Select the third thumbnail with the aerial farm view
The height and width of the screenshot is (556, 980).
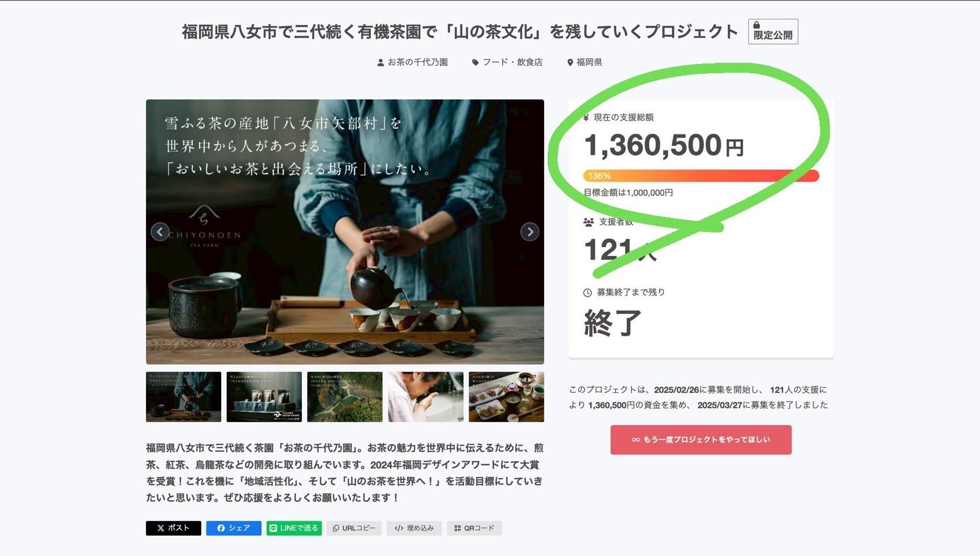[x=345, y=397]
